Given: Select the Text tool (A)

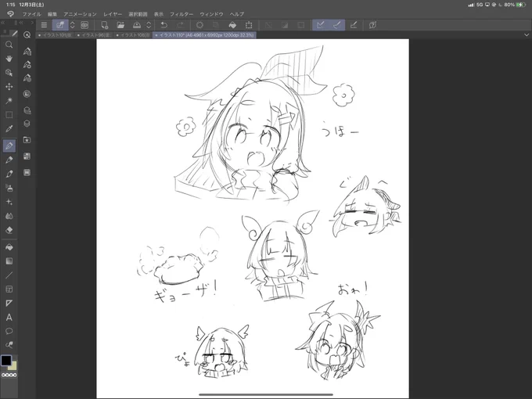Looking at the screenshot, I should coord(9,317).
